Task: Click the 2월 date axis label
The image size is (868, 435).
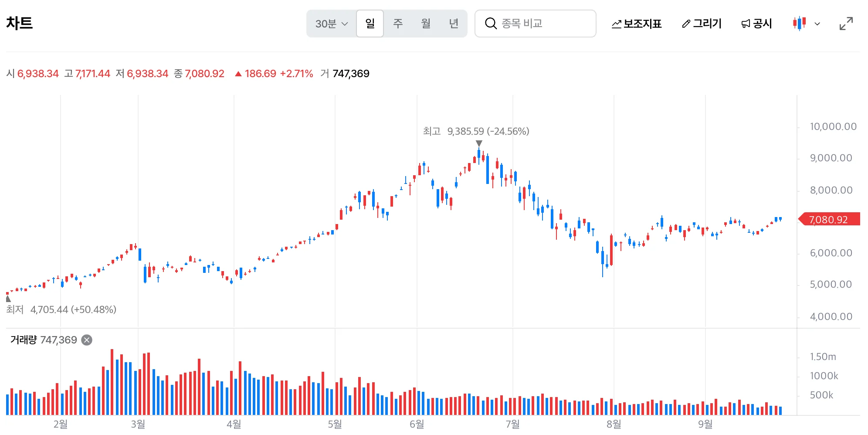Action: 60,424
